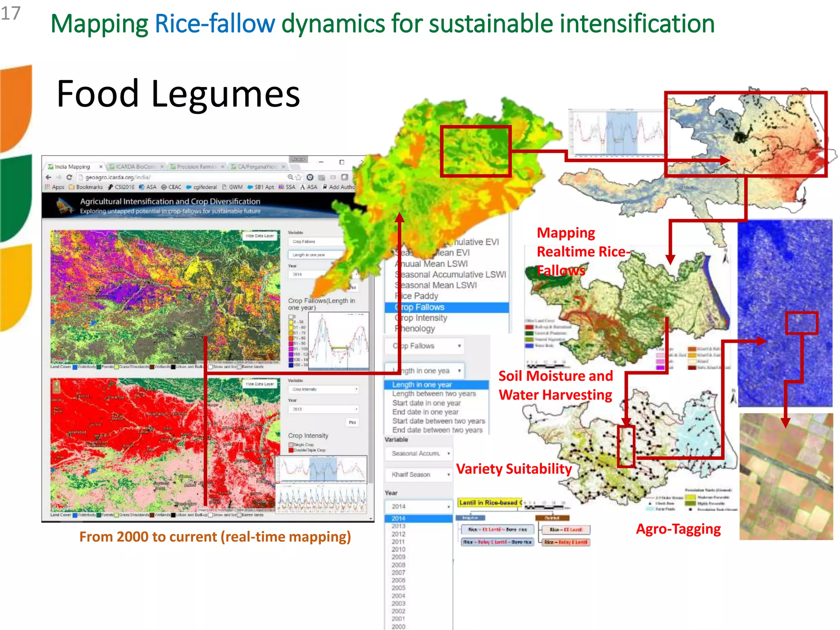Click the Waterbody blue swatch under fallows map

pyautogui.click(x=75, y=367)
